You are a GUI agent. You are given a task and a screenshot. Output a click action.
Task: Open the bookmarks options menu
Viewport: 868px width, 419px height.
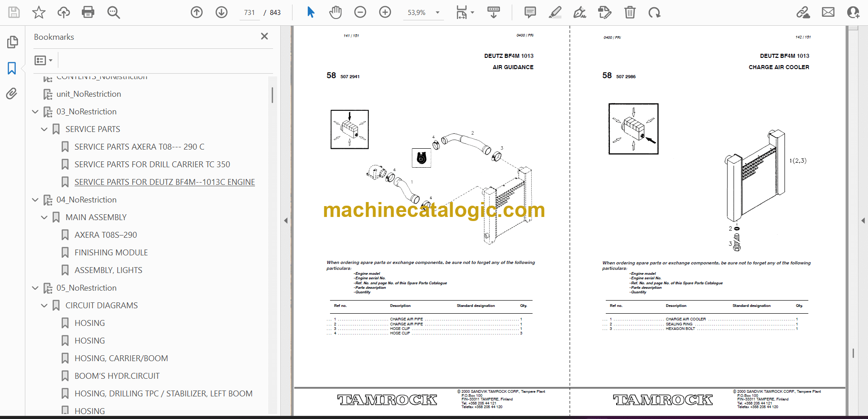click(x=43, y=60)
